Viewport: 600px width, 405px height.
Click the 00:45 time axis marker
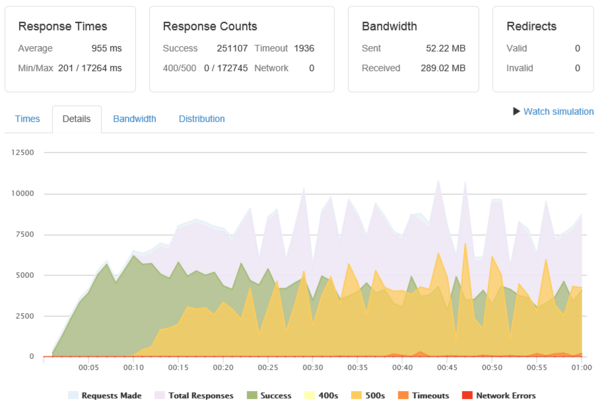tap(447, 367)
